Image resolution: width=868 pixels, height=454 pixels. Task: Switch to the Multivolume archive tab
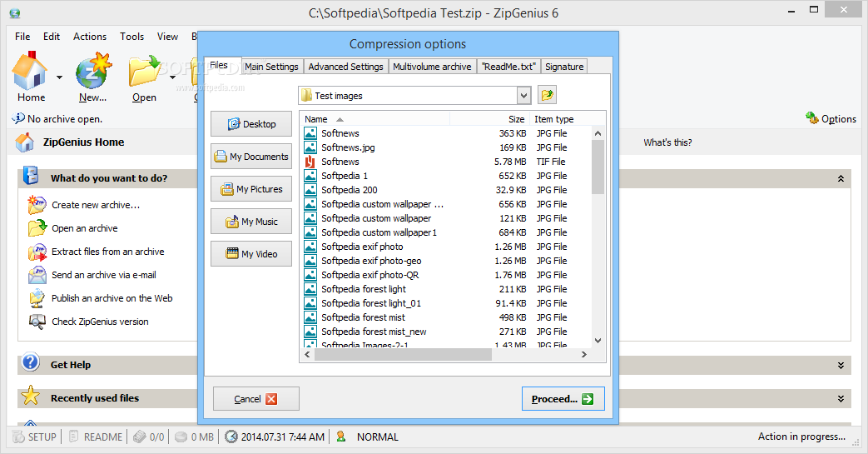click(433, 67)
